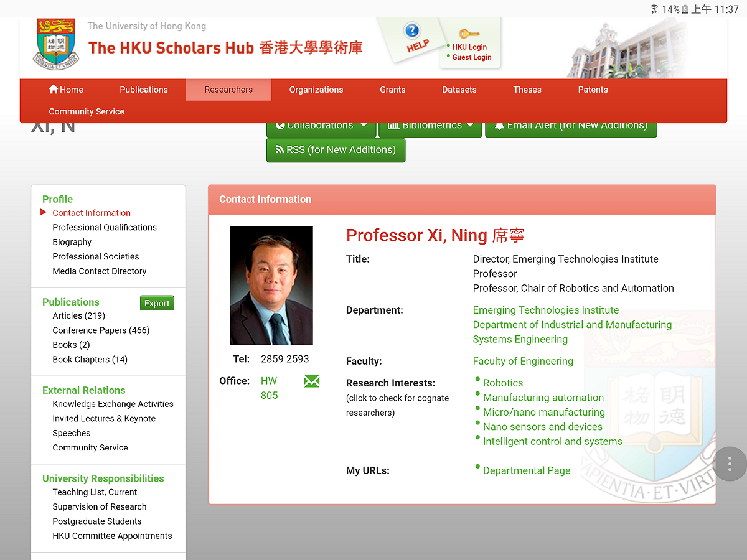Open HKU Committee Appointments
The height and width of the screenshot is (560, 747).
pyautogui.click(x=112, y=536)
